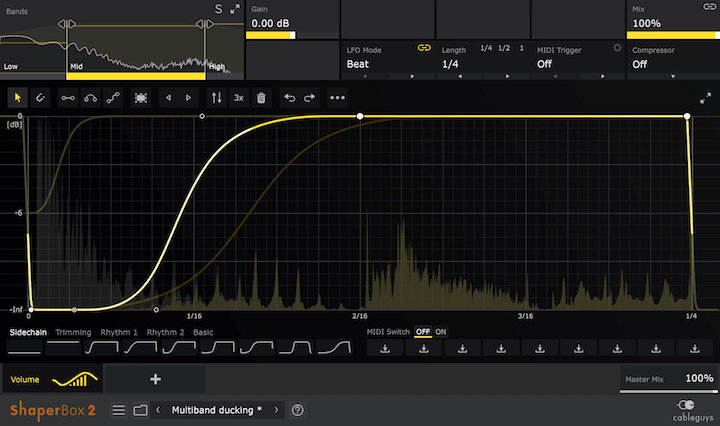Select the Low band
720x426 pixels.
click(x=11, y=67)
